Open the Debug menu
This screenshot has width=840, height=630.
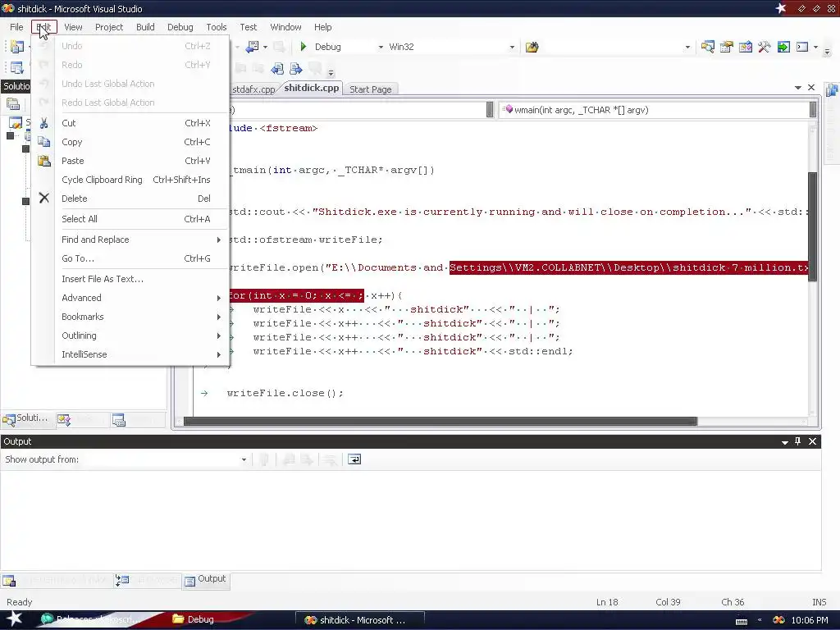[x=180, y=27]
